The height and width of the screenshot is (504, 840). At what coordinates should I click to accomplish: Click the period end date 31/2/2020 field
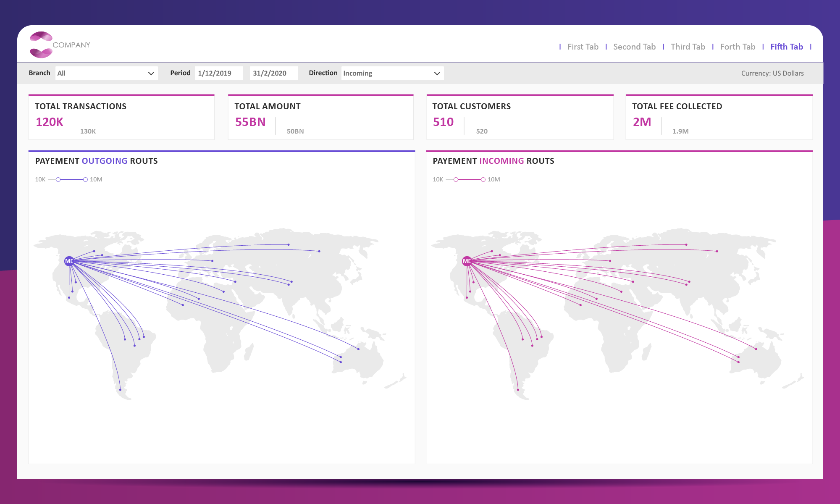point(273,73)
